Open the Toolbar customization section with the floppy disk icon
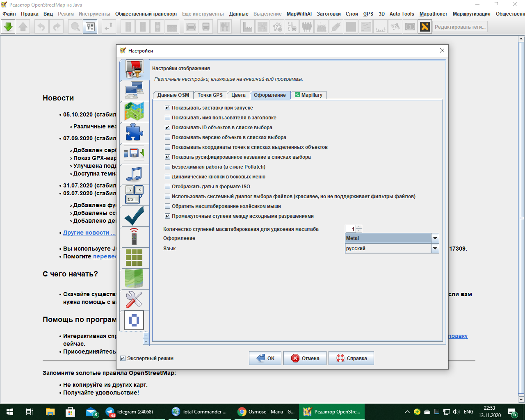This screenshot has width=525, height=420. 134,153
